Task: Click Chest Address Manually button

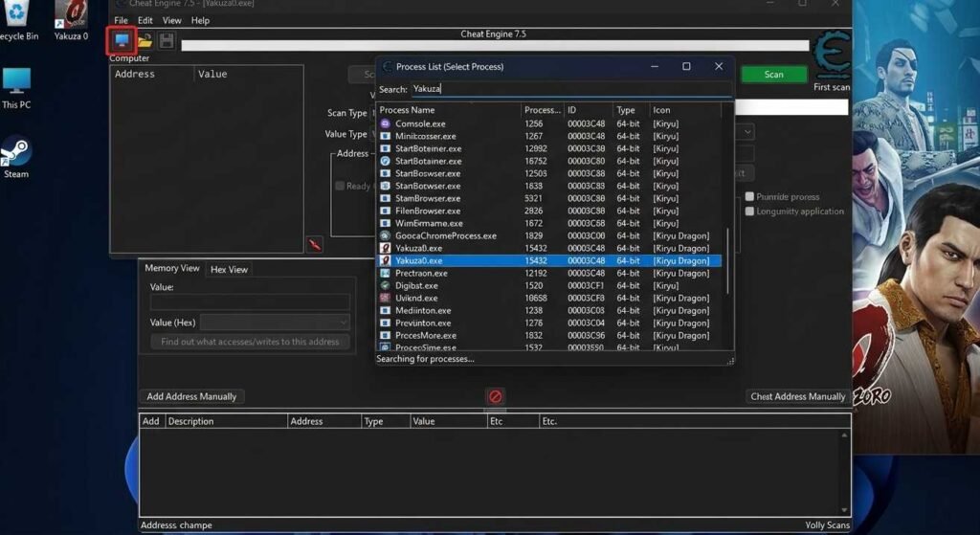Action: point(797,396)
